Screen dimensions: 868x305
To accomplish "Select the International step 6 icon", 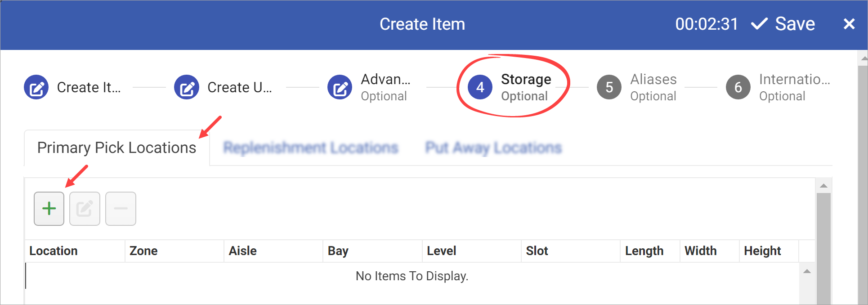I will tap(738, 87).
